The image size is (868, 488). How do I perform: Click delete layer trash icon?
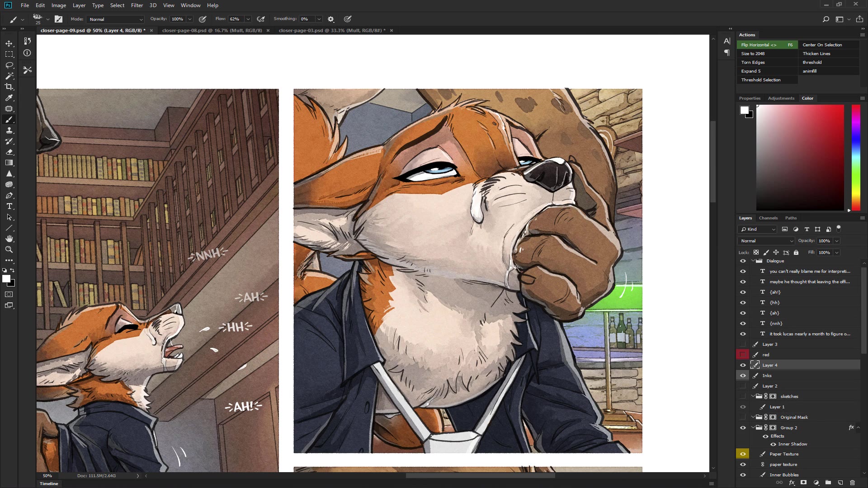[853, 483]
